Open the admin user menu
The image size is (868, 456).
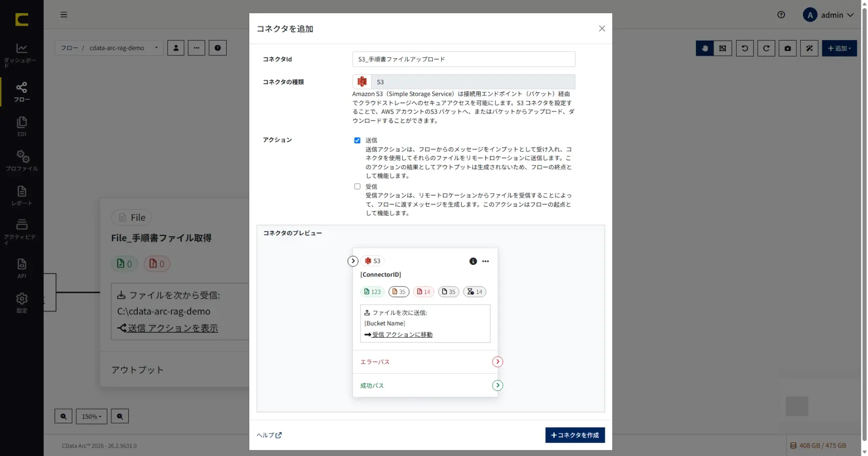click(x=828, y=15)
